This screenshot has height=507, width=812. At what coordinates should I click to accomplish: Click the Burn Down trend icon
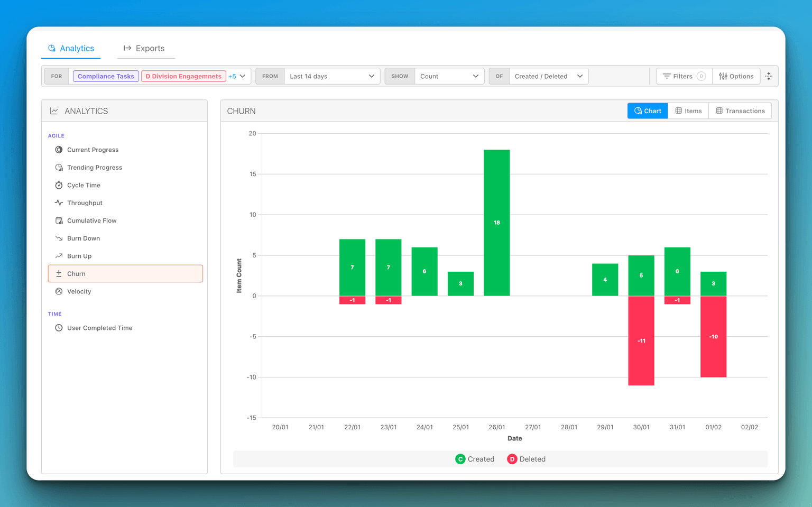(x=59, y=238)
